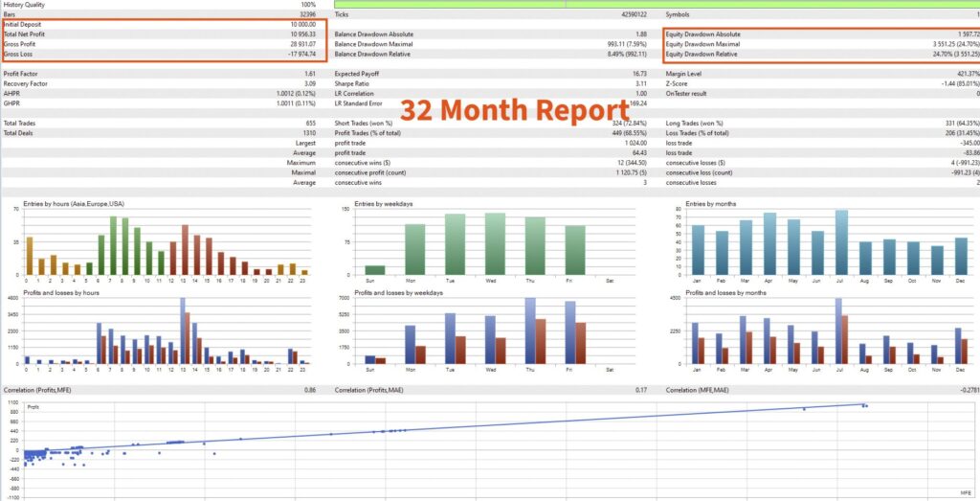Screen dimensions: 980x501
Task: Click the 'consecutive wins ($)' label
Action: (x=361, y=163)
